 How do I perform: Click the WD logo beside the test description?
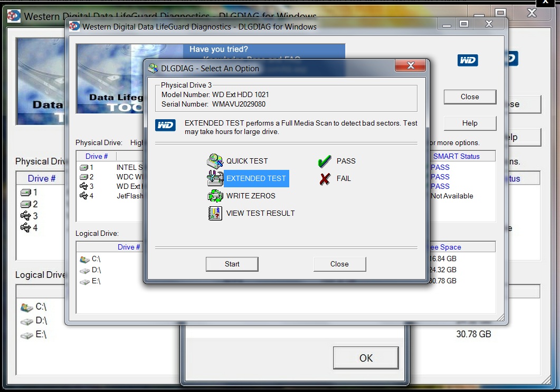point(165,126)
